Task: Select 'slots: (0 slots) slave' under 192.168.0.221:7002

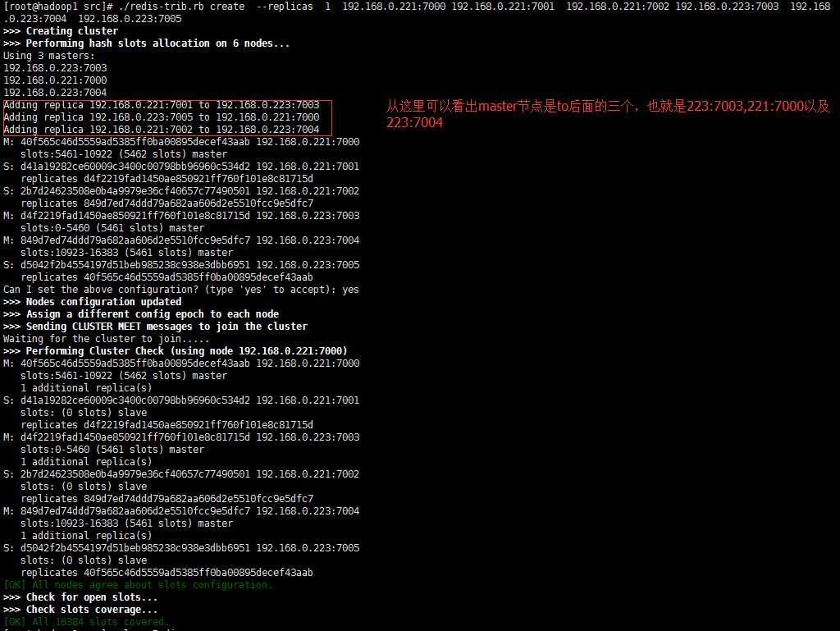Action: click(84, 487)
